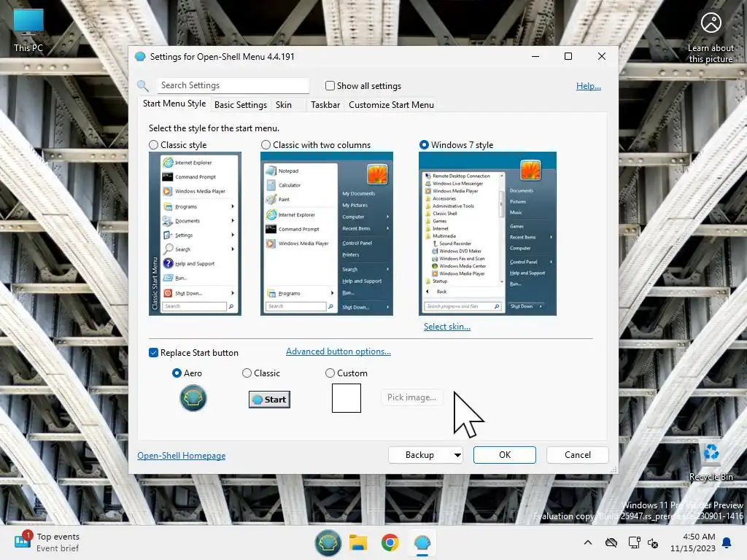The width and height of the screenshot is (747, 560).
Task: Click the Pick image... button
Action: (411, 397)
